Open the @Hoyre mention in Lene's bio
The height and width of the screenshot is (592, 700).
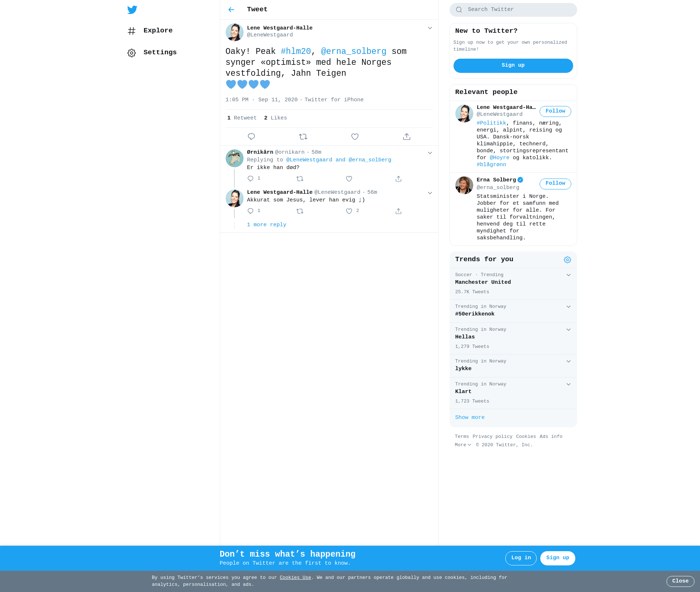[x=499, y=158]
